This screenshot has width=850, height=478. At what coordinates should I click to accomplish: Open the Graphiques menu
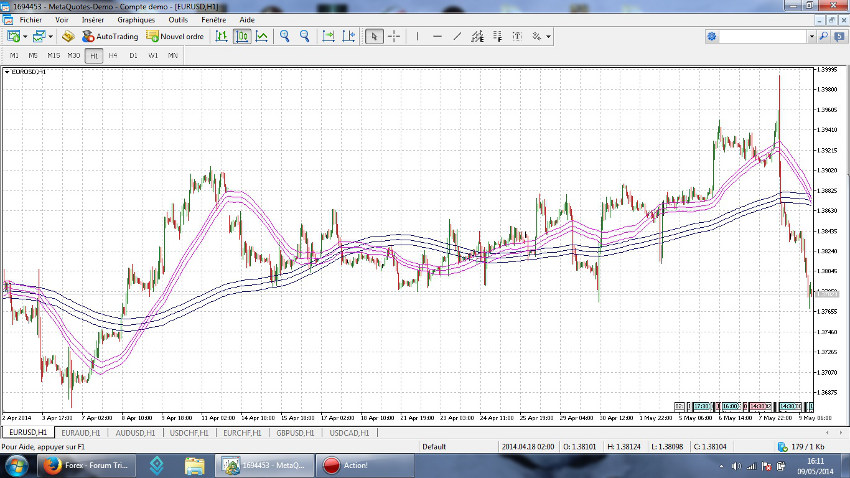click(x=136, y=19)
